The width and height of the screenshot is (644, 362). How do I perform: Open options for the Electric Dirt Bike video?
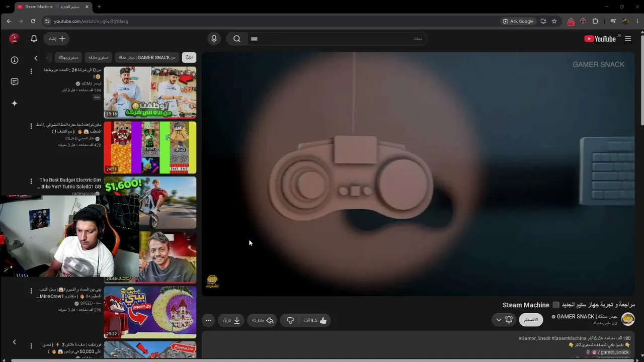[x=31, y=181]
